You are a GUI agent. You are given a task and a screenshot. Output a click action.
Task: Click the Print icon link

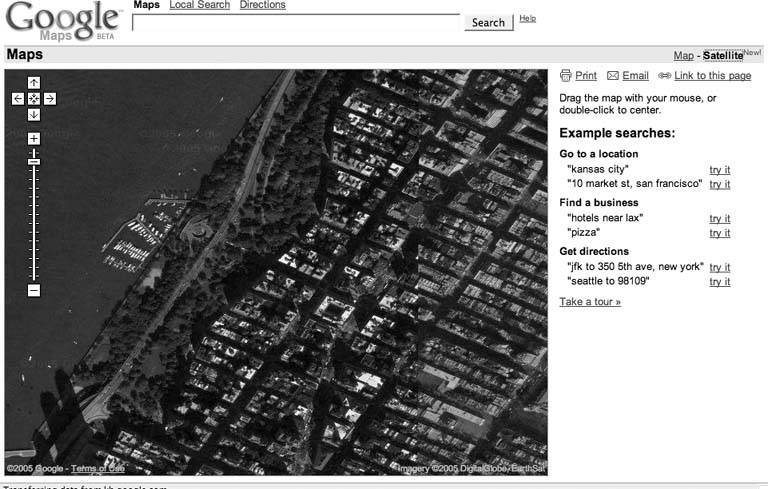[x=578, y=76]
